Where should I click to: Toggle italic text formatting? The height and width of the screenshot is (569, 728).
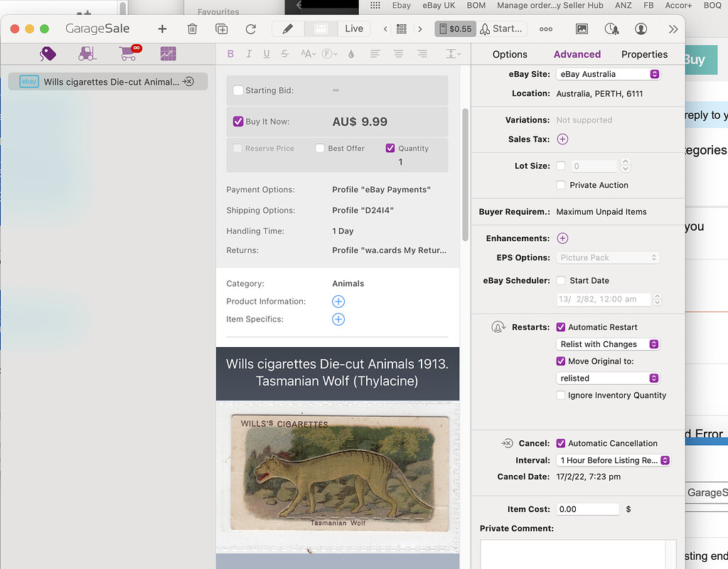[249, 54]
